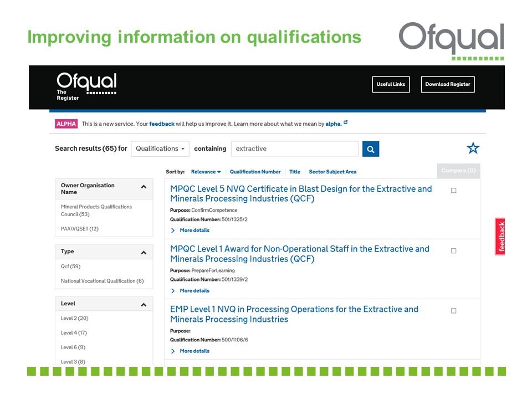
Task: Filter by Level 2 (20)
Action: (x=75, y=318)
